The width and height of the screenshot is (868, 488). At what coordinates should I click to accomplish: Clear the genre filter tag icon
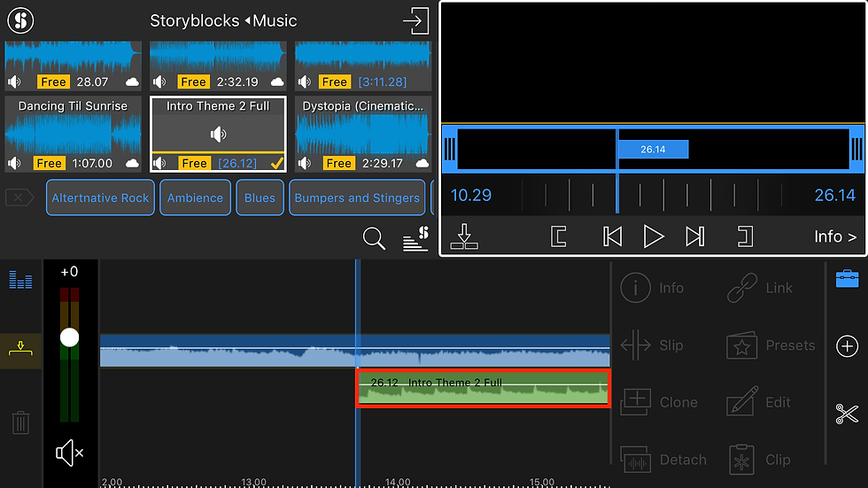[19, 198]
